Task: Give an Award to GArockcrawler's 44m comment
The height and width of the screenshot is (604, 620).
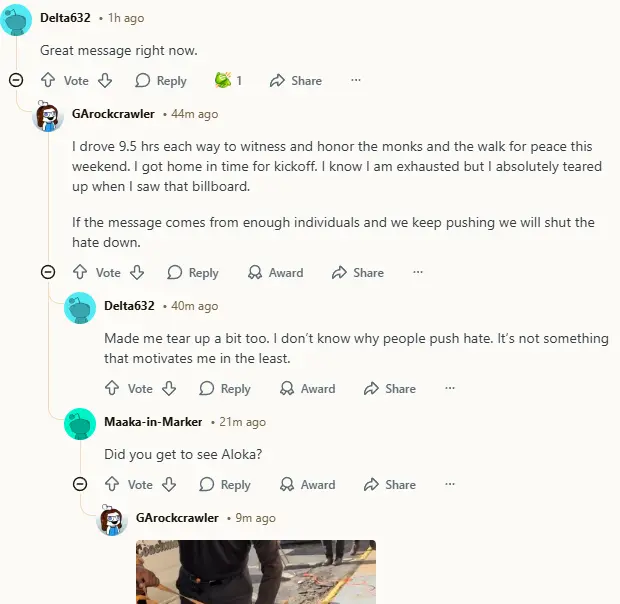Action: [x=275, y=273]
